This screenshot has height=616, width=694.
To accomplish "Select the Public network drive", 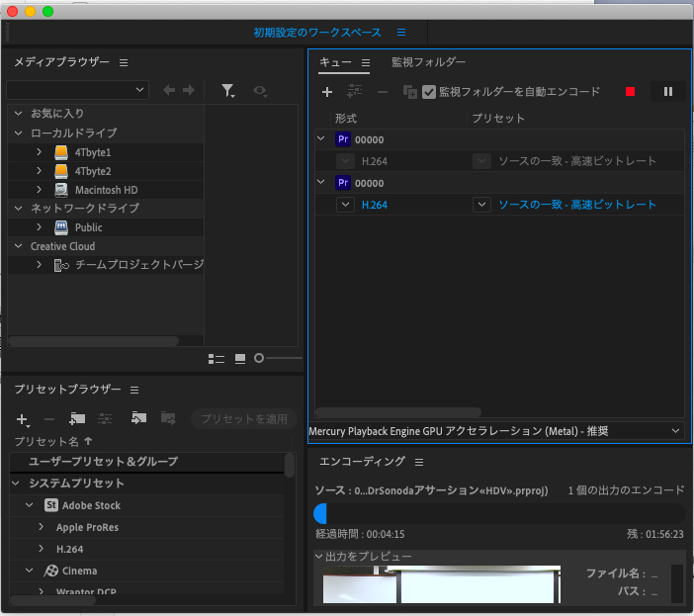I will [89, 227].
